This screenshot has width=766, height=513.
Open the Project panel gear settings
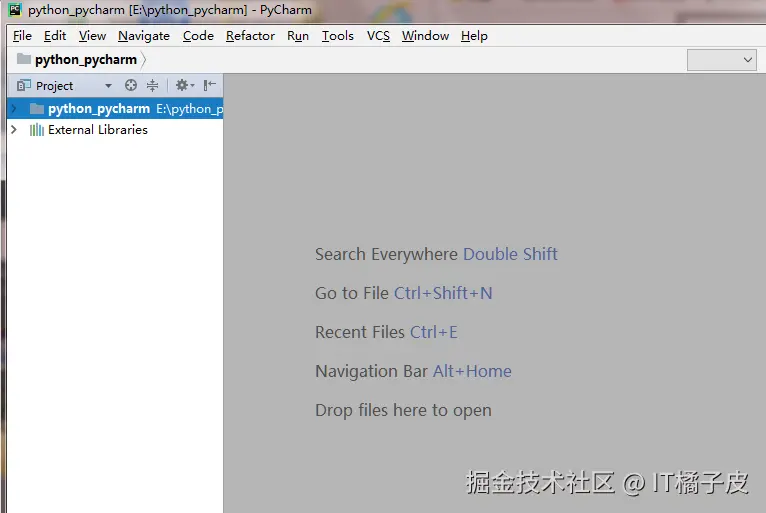click(185, 86)
